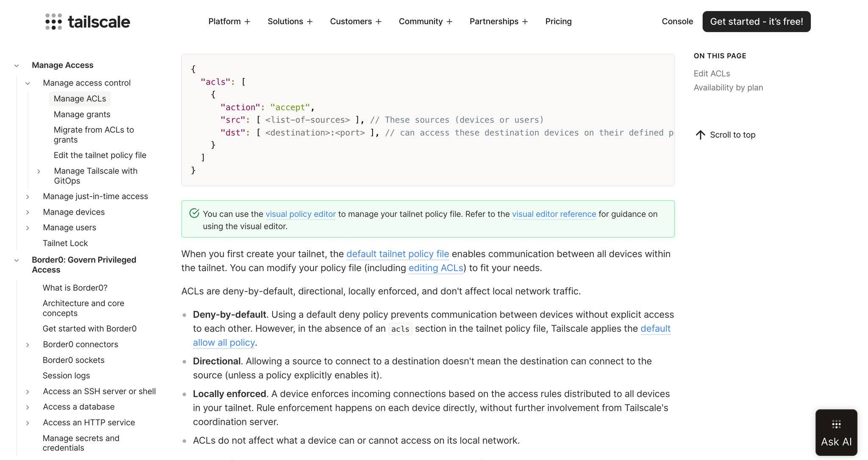The width and height of the screenshot is (868, 460).
Task: Click Get started - it's free! button
Action: (756, 22)
